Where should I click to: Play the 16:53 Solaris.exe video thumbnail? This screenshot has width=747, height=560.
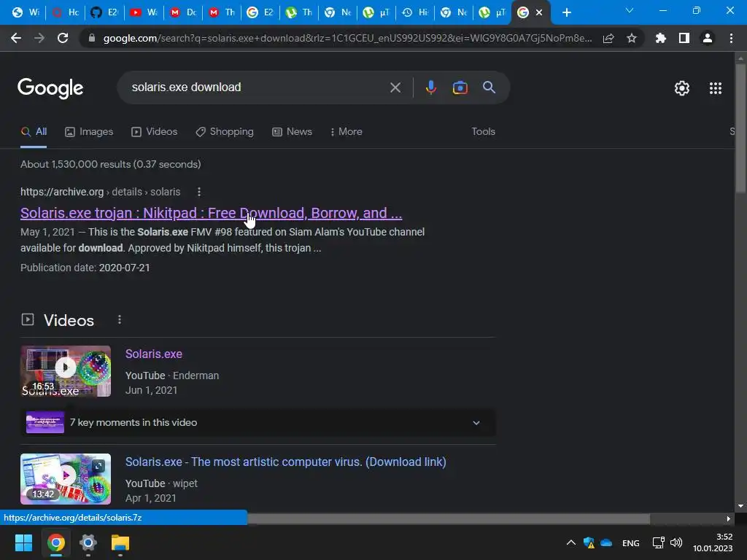pos(65,371)
